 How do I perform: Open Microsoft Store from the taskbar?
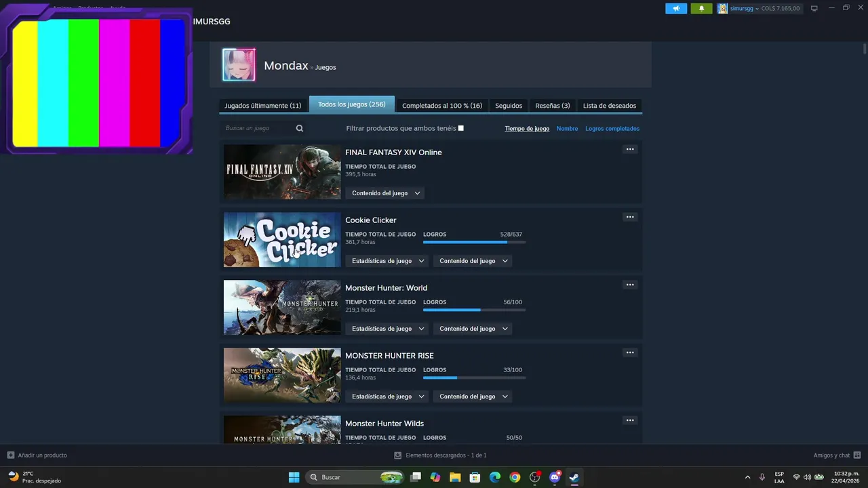[x=475, y=477]
